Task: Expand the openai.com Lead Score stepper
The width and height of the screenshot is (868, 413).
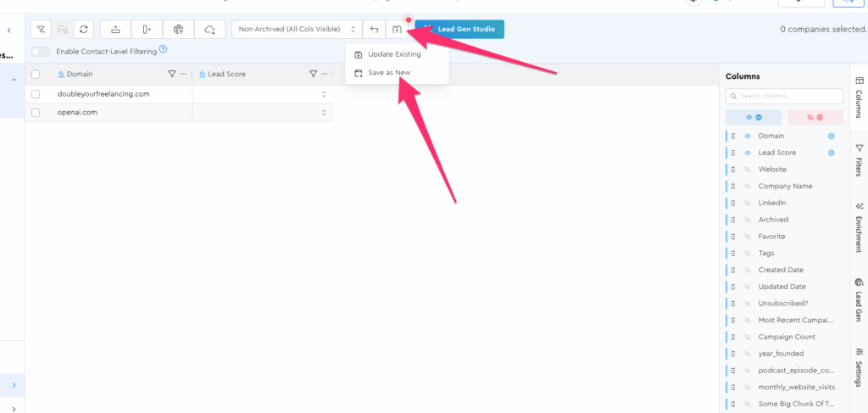Action: (x=323, y=112)
